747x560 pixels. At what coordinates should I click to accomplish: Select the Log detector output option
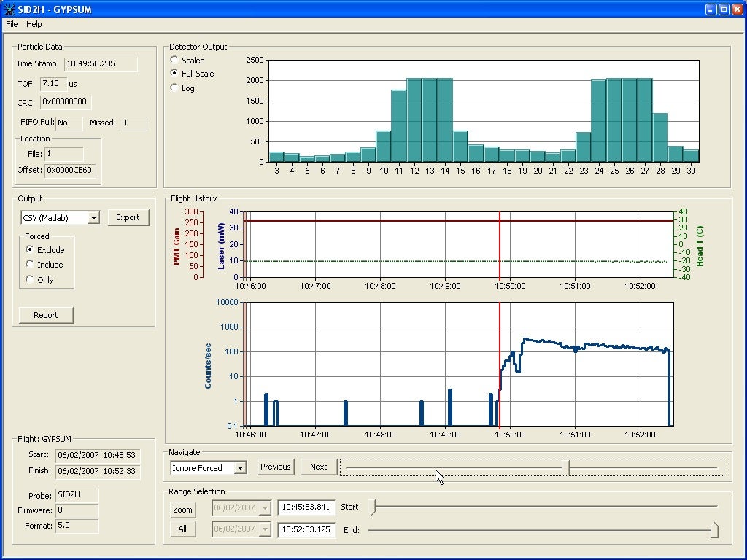pos(174,87)
